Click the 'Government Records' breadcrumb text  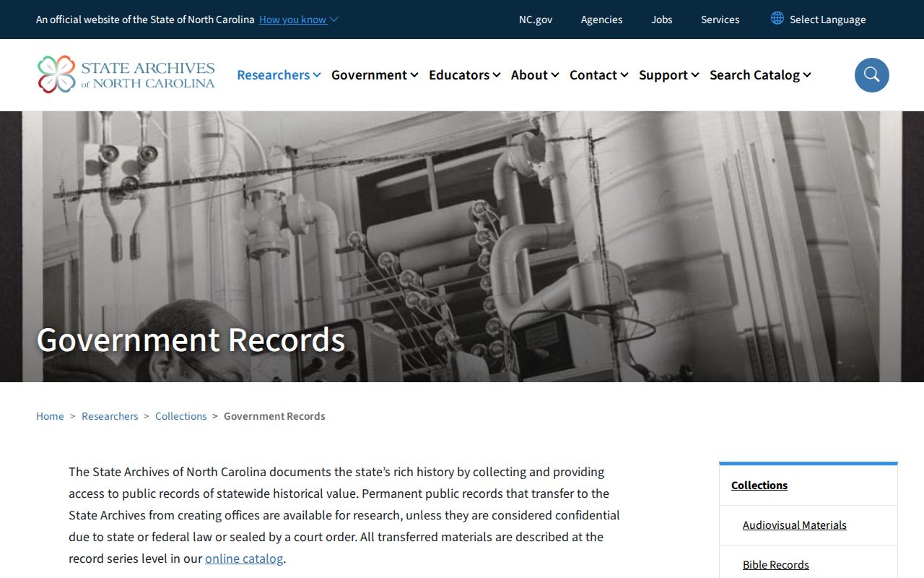(x=274, y=416)
